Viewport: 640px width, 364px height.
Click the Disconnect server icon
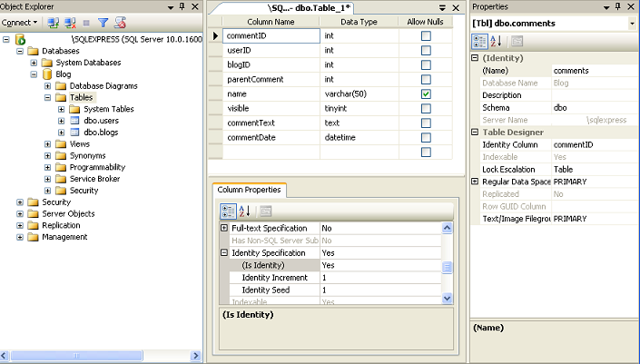click(70, 23)
